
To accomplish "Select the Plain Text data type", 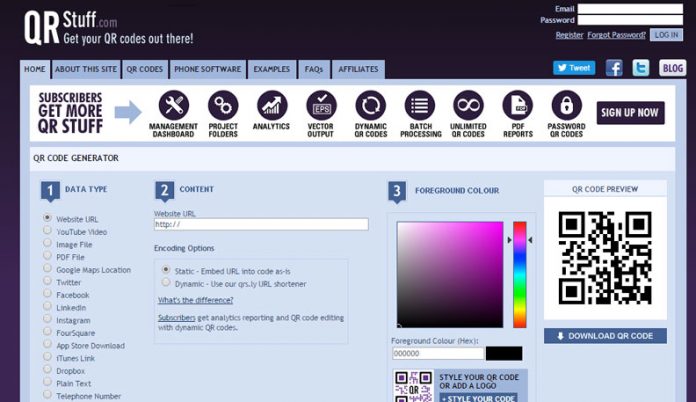I will coord(47,382).
